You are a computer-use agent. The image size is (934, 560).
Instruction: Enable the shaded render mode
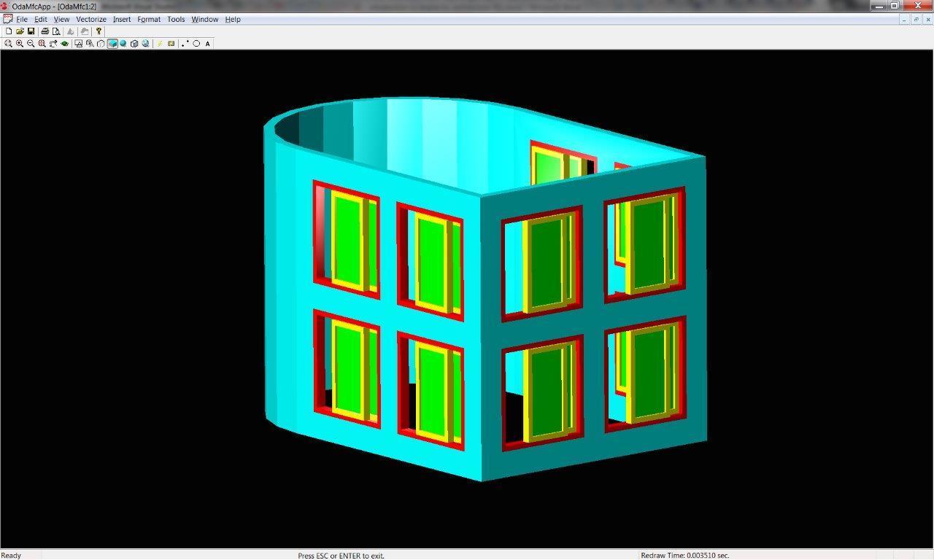coord(112,43)
